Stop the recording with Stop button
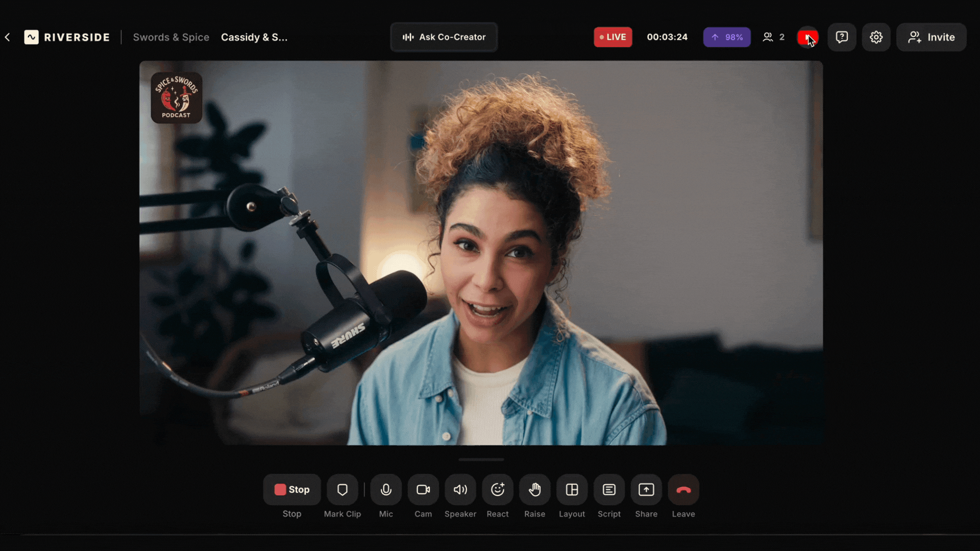The image size is (980, 551). [x=292, y=490]
